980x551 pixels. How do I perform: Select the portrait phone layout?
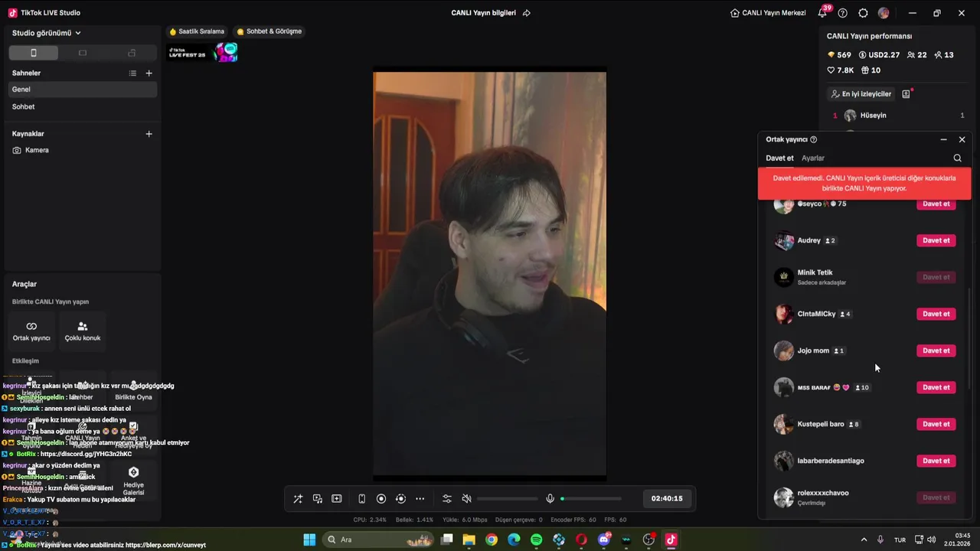click(33, 53)
